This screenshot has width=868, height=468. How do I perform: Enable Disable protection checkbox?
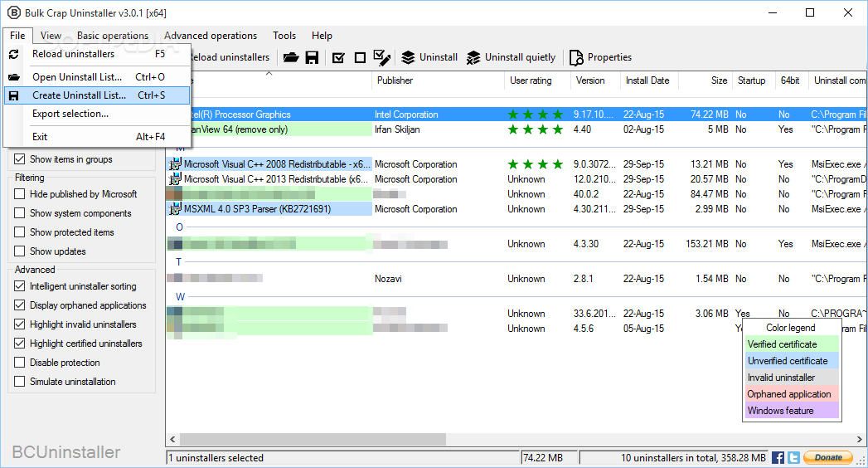pyautogui.click(x=19, y=363)
